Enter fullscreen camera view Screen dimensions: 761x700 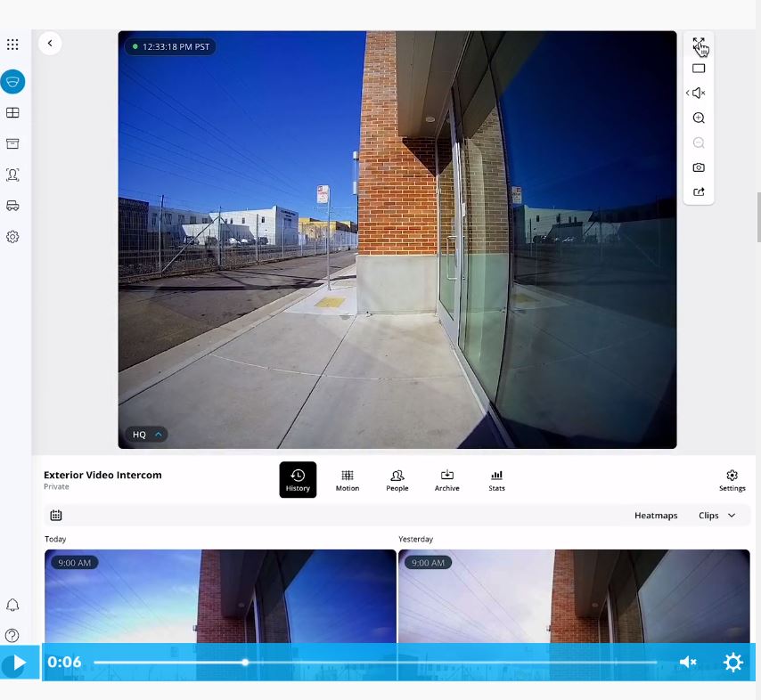[x=699, y=44]
